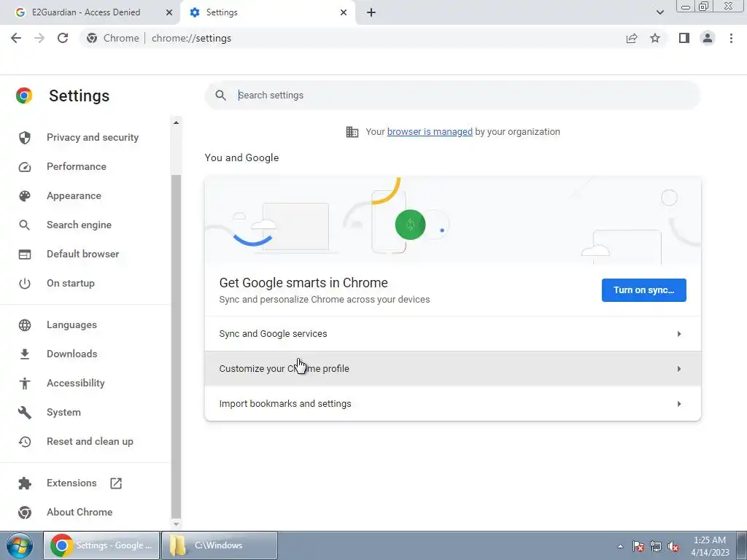Click the System wrench icon
This screenshot has height=560, width=747.
[x=25, y=413]
